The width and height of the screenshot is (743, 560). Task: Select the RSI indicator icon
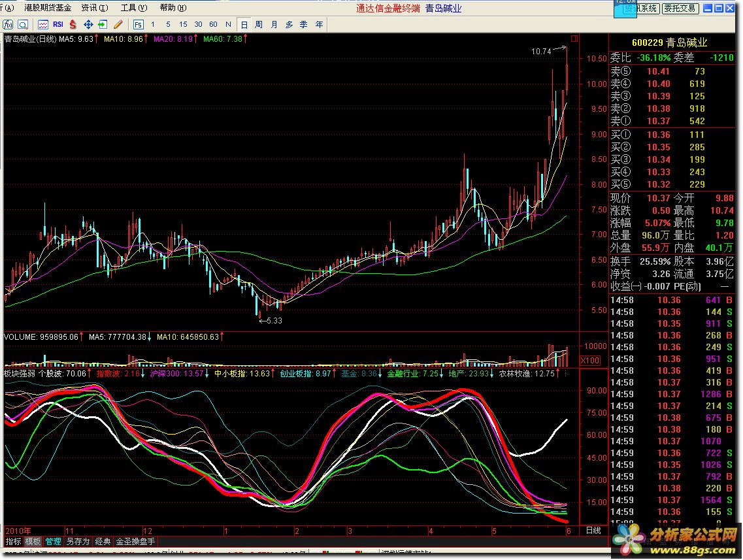pos(58,25)
